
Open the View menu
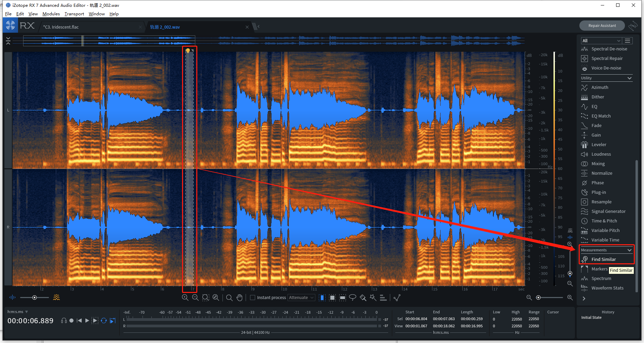[x=33, y=14]
